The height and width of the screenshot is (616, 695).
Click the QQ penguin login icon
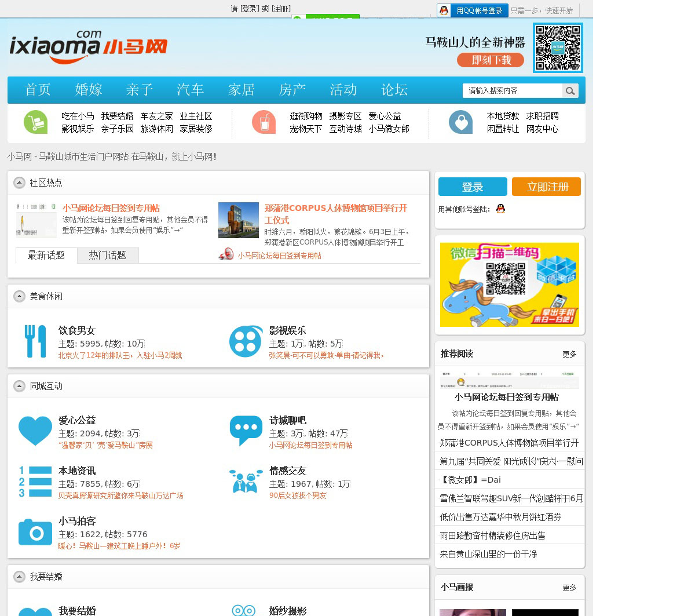(500, 209)
